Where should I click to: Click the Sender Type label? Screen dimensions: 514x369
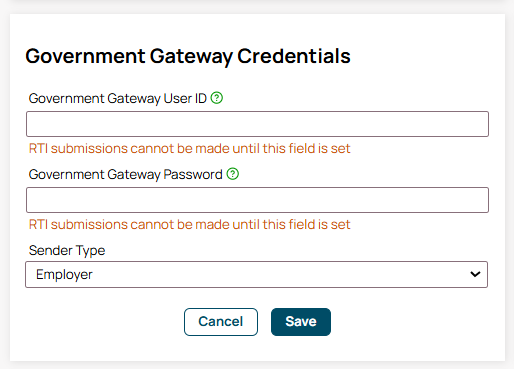[67, 251]
